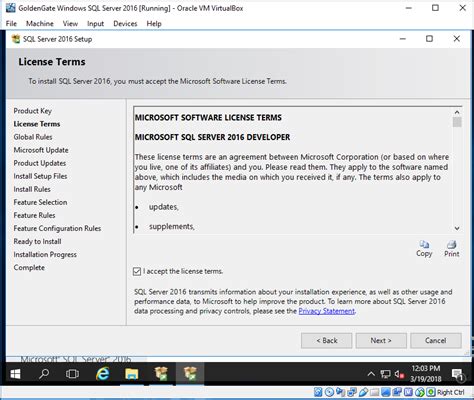474x400 pixels.
Task: Click MICROSOFT SQL SERVER 2016 DEVELOPER heading
Action: coord(212,137)
